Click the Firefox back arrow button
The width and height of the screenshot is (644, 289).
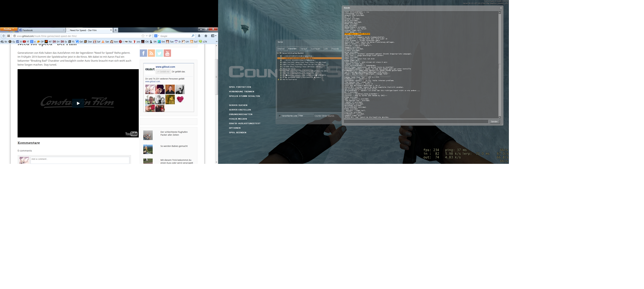click(x=4, y=36)
